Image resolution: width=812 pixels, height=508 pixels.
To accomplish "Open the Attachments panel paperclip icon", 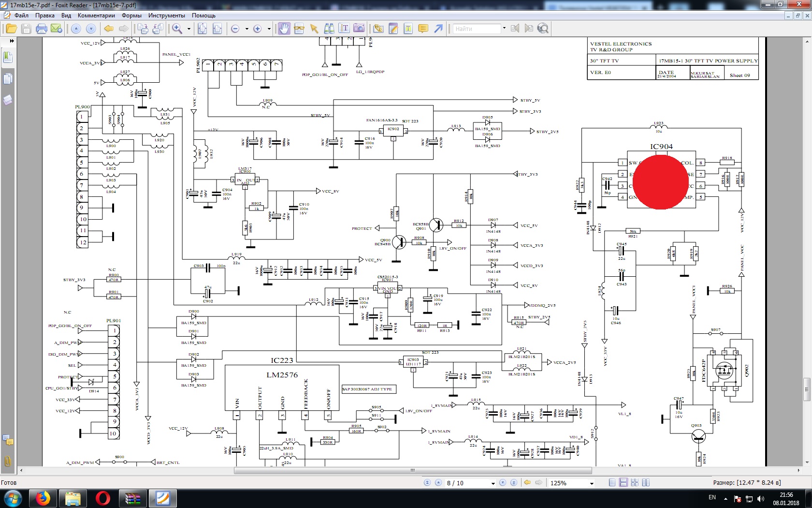I will 8,461.
